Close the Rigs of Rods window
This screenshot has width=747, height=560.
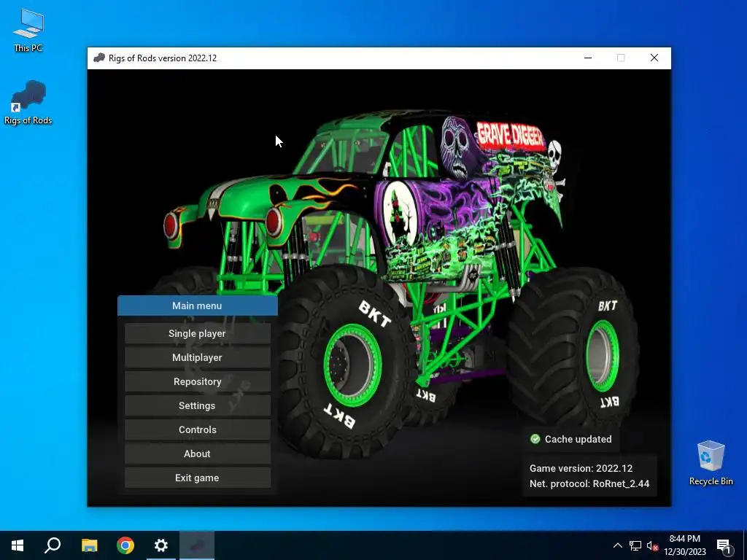[654, 58]
